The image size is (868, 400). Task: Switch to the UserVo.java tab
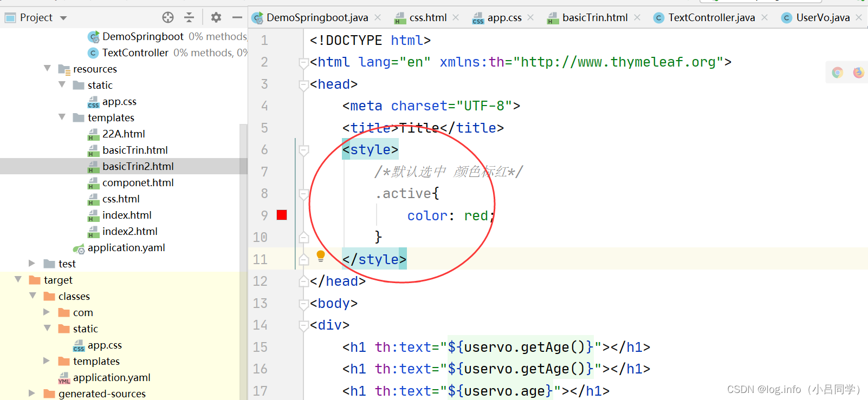pos(822,18)
